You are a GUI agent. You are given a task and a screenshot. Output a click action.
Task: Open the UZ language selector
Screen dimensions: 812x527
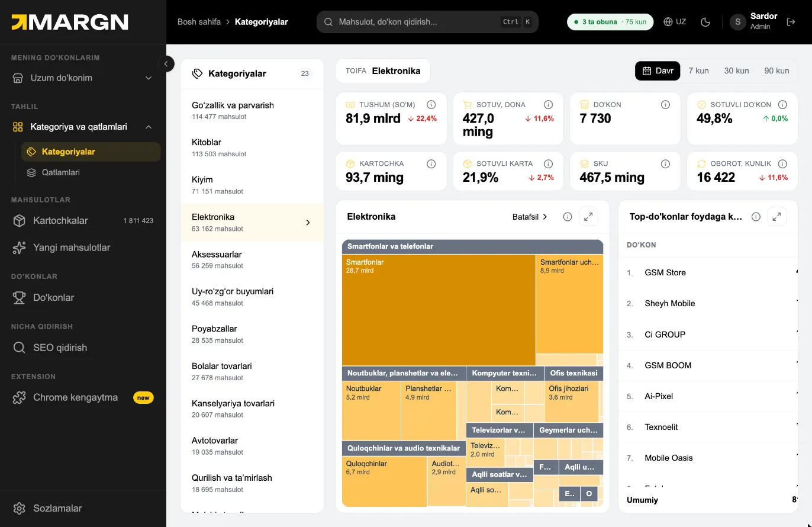(x=675, y=22)
